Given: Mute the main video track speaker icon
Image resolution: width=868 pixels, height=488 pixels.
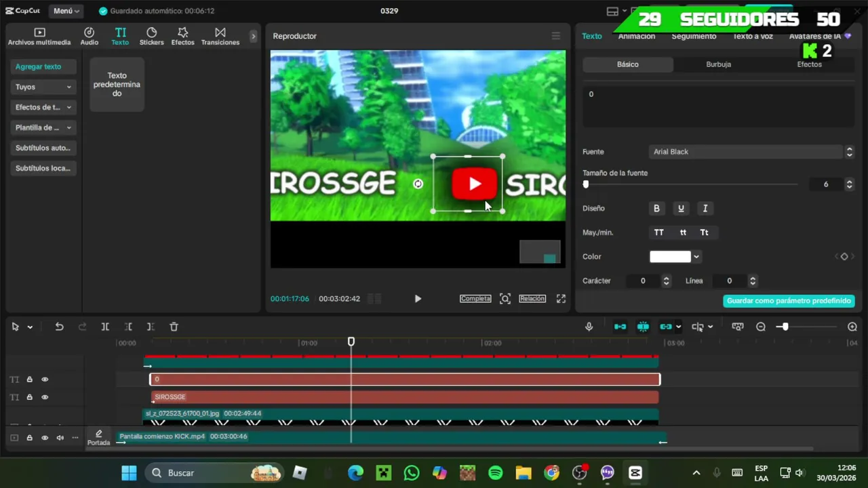Looking at the screenshot, I should pyautogui.click(x=60, y=438).
